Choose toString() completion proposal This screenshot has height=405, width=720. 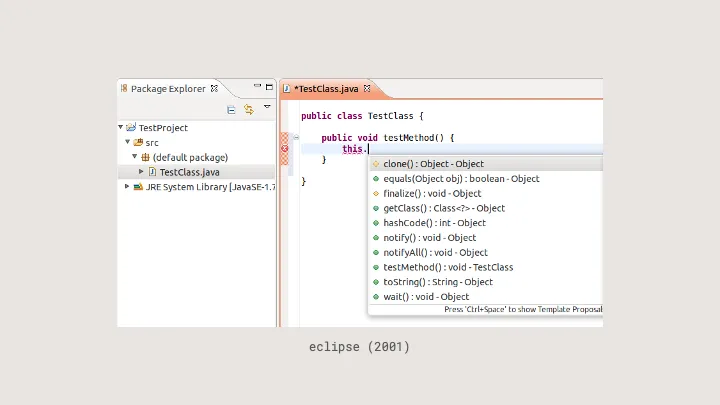click(x=486, y=281)
